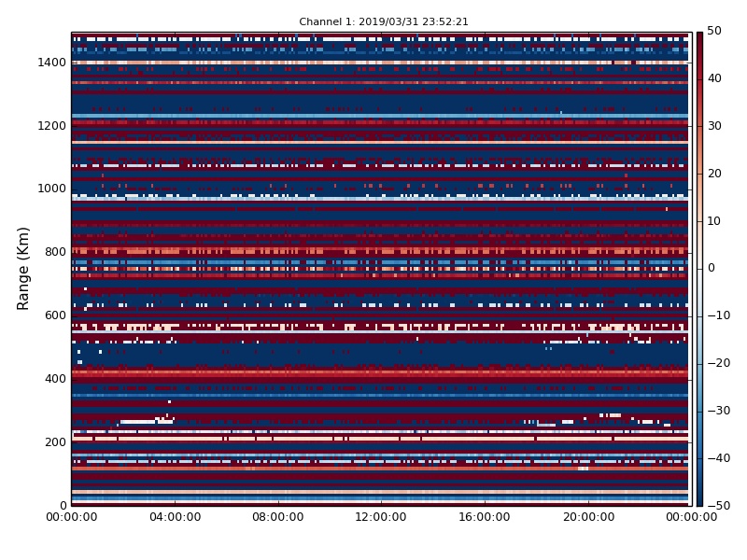747x560 pixels.
Task: Click the 600 range tick label
Action: click(55, 315)
